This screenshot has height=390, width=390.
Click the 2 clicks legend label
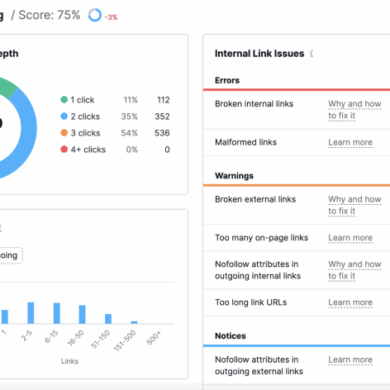pyautogui.click(x=85, y=116)
